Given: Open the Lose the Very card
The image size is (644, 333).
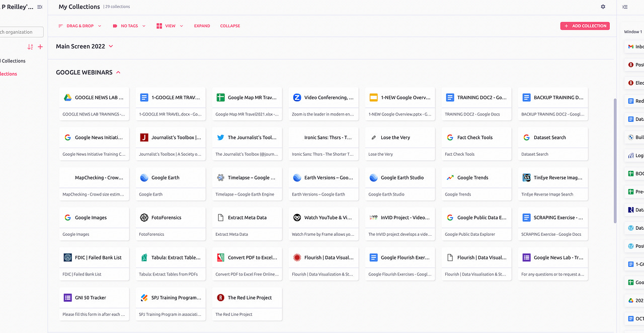Looking at the screenshot, I should (x=400, y=144).
